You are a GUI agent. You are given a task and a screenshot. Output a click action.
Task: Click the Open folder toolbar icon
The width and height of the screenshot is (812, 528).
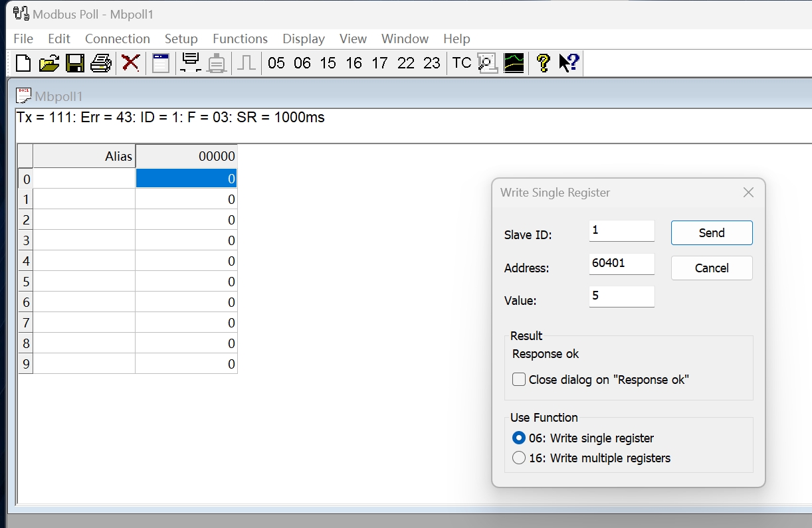49,63
